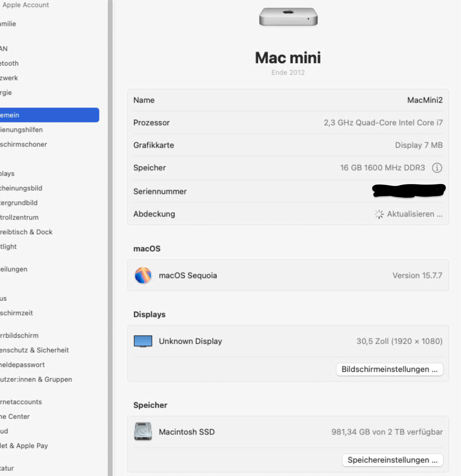The width and height of the screenshot is (461, 476).
Task: Open Hintergrundbild in the sidebar
Action: pos(19,203)
